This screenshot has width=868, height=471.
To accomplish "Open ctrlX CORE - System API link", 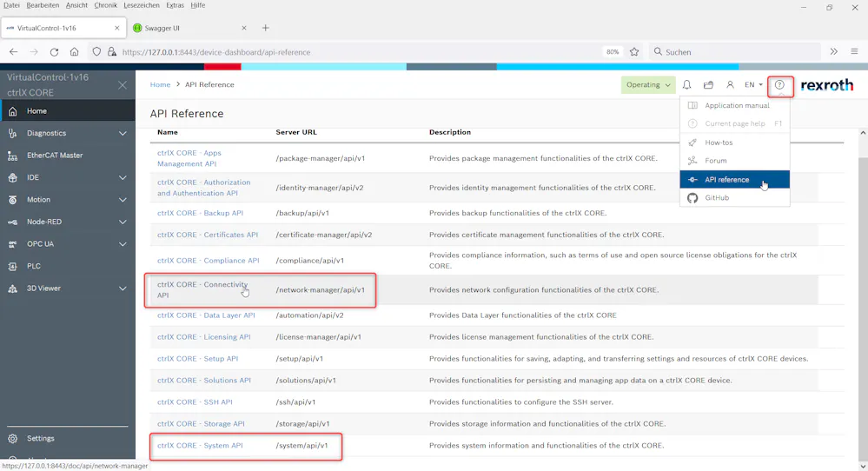I will [x=200, y=446].
